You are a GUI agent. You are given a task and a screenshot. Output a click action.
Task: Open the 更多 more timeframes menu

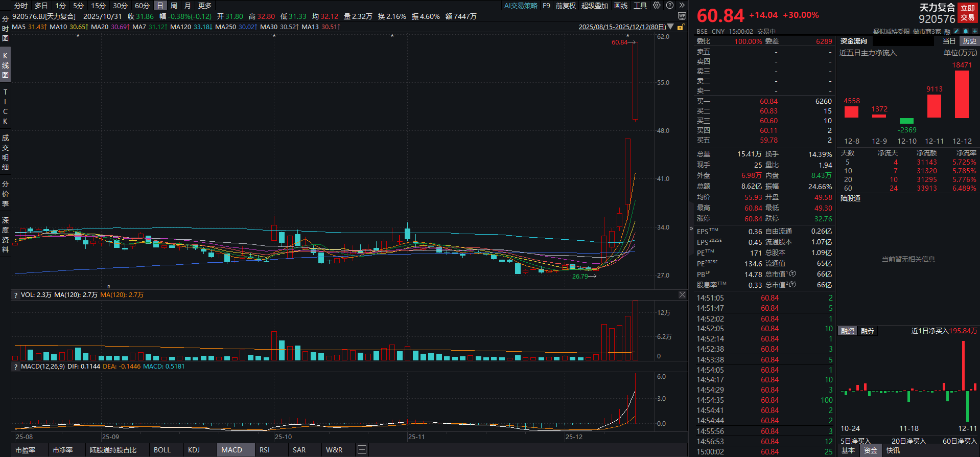(x=204, y=6)
